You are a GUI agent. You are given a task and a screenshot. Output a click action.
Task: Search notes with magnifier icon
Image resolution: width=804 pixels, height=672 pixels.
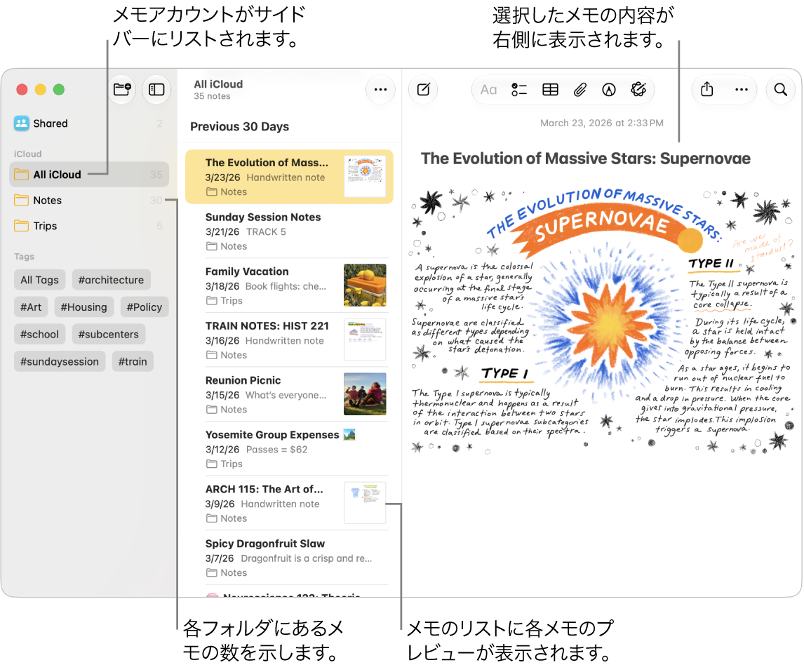pos(780,90)
